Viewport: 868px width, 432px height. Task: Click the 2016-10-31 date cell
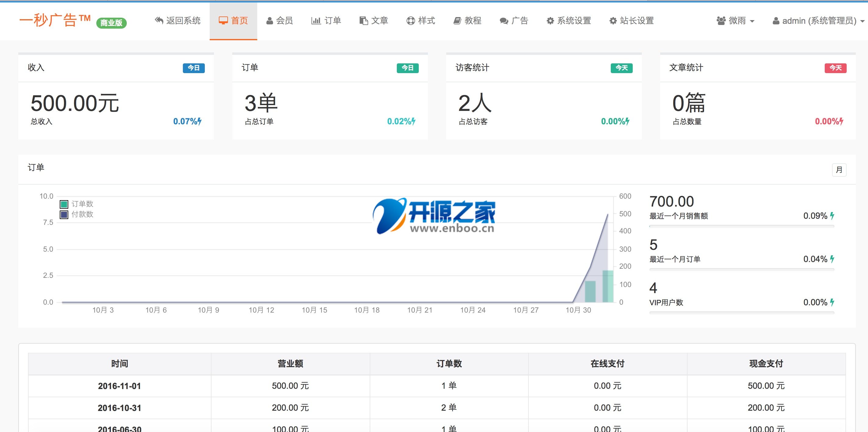(119, 408)
